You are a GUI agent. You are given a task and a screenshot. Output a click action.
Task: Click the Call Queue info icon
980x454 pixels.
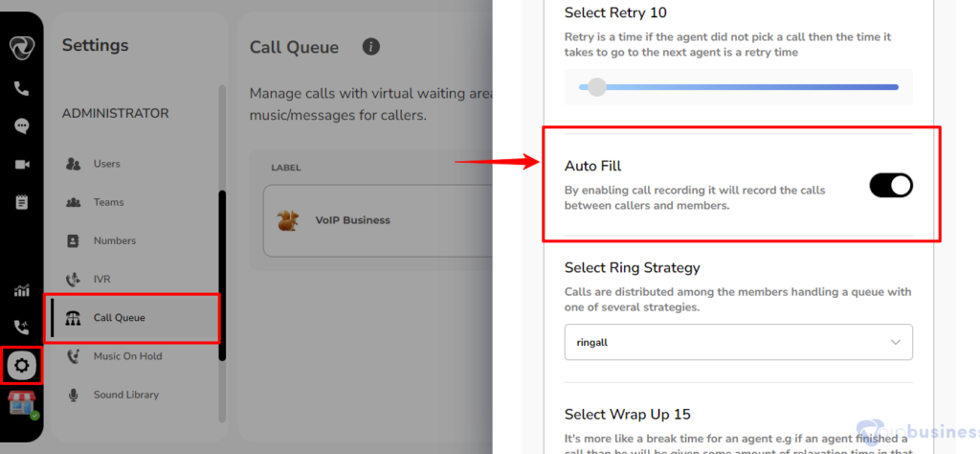point(371,47)
